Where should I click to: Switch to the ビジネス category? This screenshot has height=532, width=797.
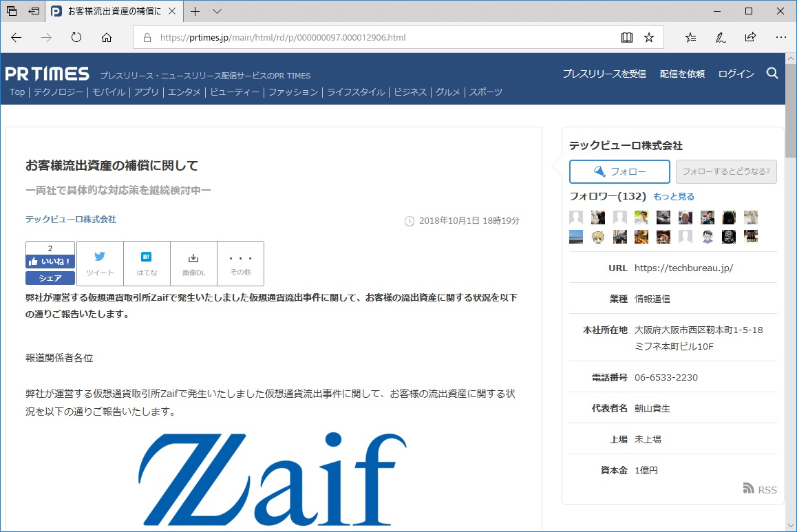pyautogui.click(x=411, y=92)
